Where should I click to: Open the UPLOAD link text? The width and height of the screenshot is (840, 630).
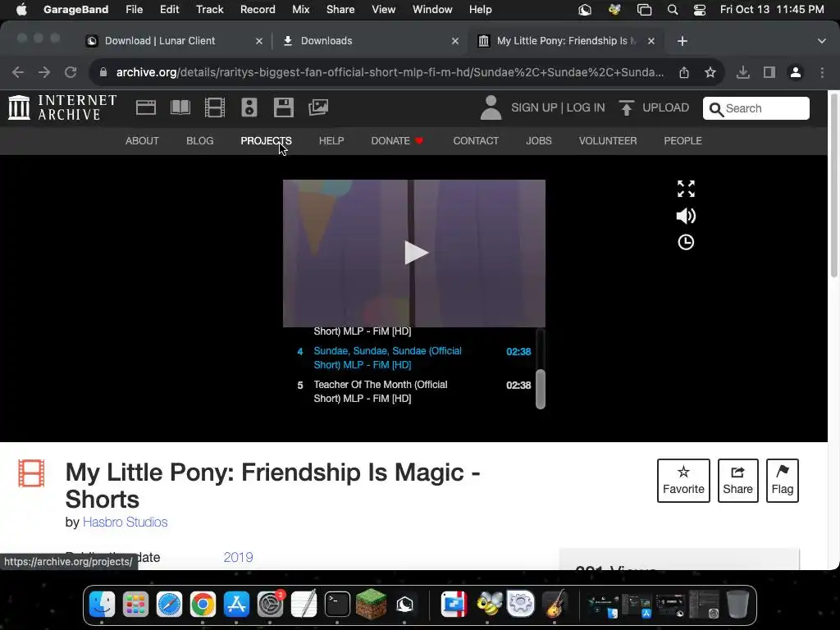(665, 107)
